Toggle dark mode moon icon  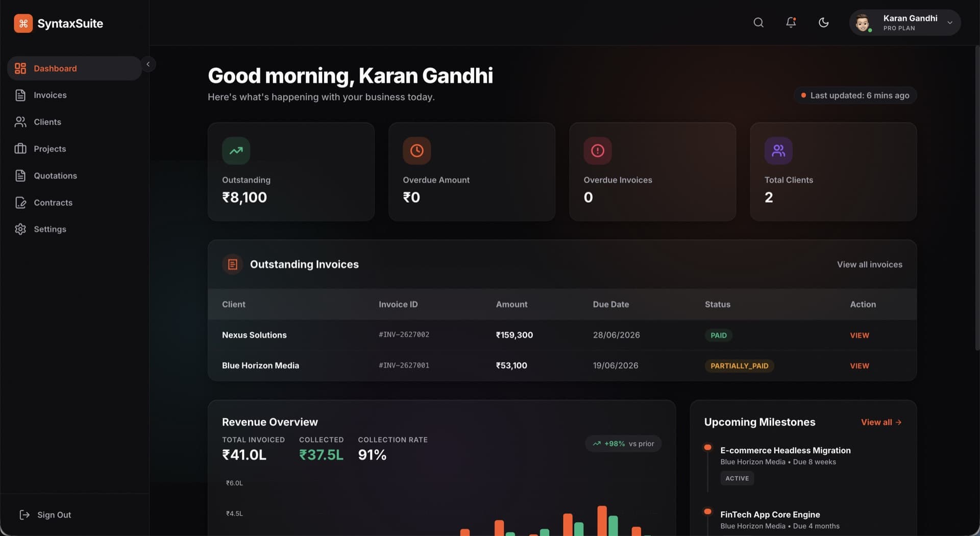point(823,22)
